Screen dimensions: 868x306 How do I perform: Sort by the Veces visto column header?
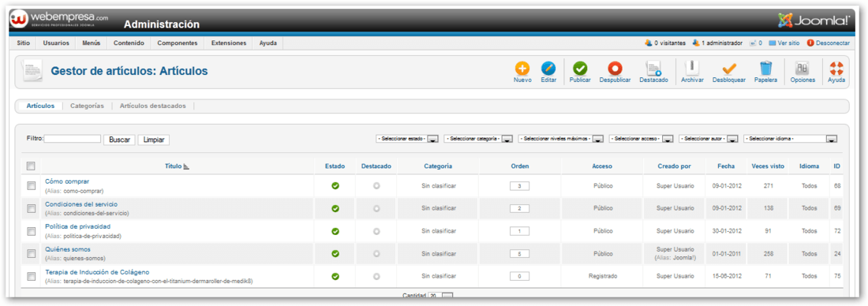[768, 166]
